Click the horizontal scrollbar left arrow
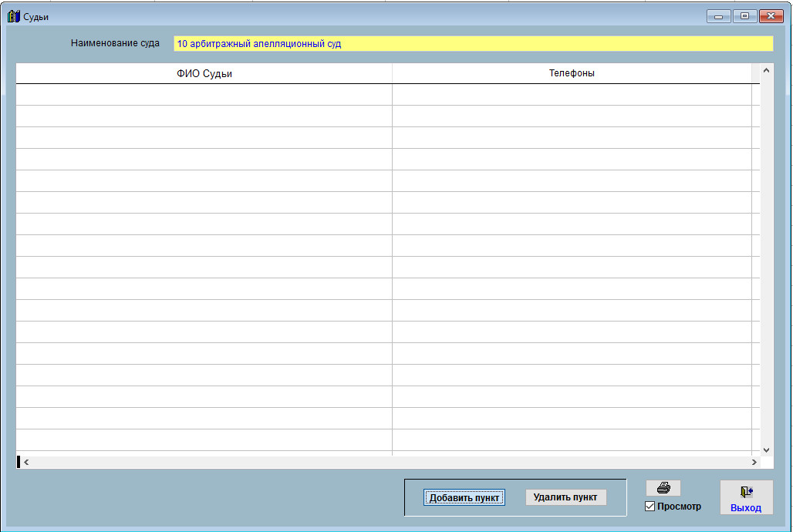The image size is (793, 532). click(26, 462)
